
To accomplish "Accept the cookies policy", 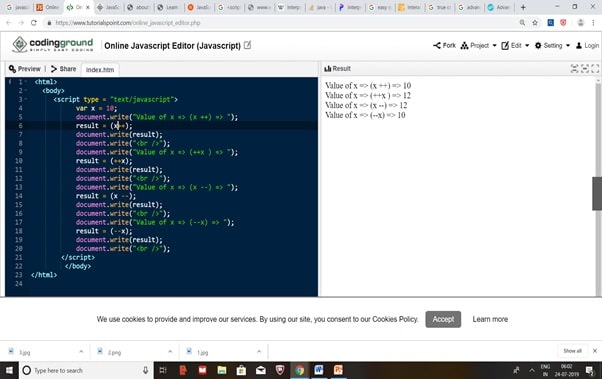I will 443,319.
